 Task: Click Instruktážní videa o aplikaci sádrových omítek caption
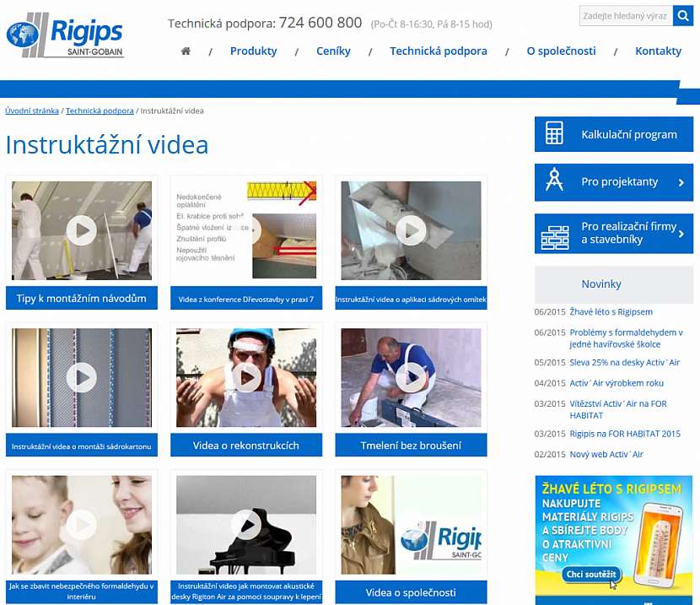[412, 298]
